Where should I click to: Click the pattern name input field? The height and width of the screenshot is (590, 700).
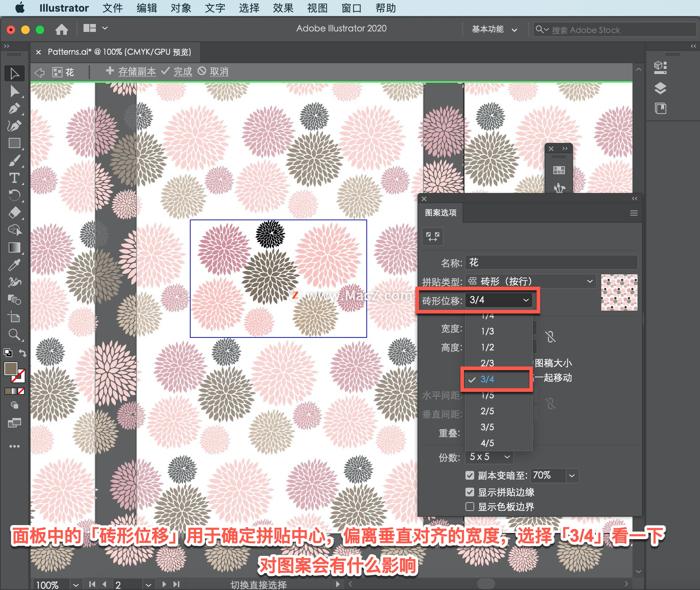[x=551, y=262]
